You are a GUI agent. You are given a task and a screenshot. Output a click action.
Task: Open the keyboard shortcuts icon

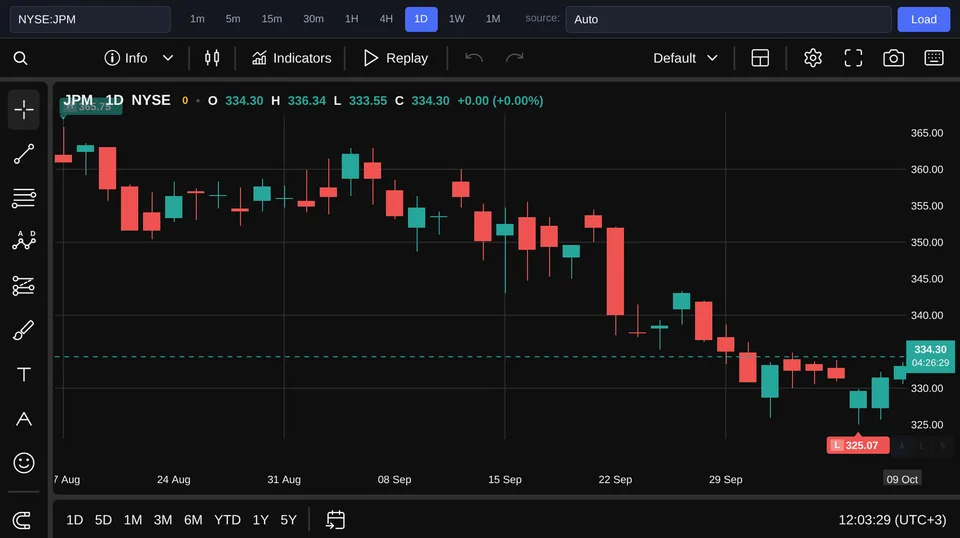pos(934,58)
